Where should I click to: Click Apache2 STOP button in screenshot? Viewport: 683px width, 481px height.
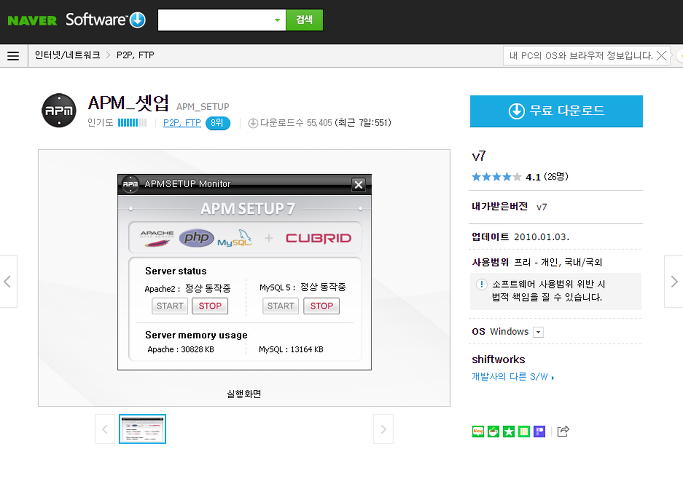pyautogui.click(x=210, y=306)
